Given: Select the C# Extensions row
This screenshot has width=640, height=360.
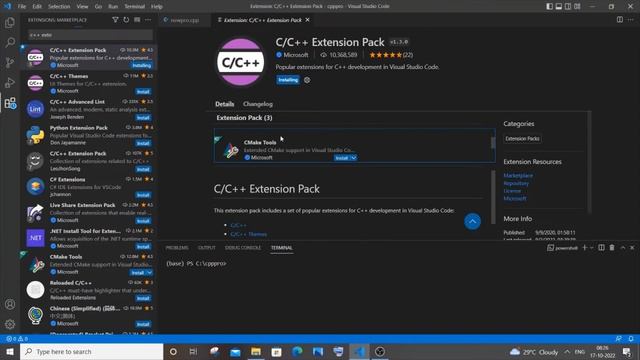Looking at the screenshot, I should 89,187.
